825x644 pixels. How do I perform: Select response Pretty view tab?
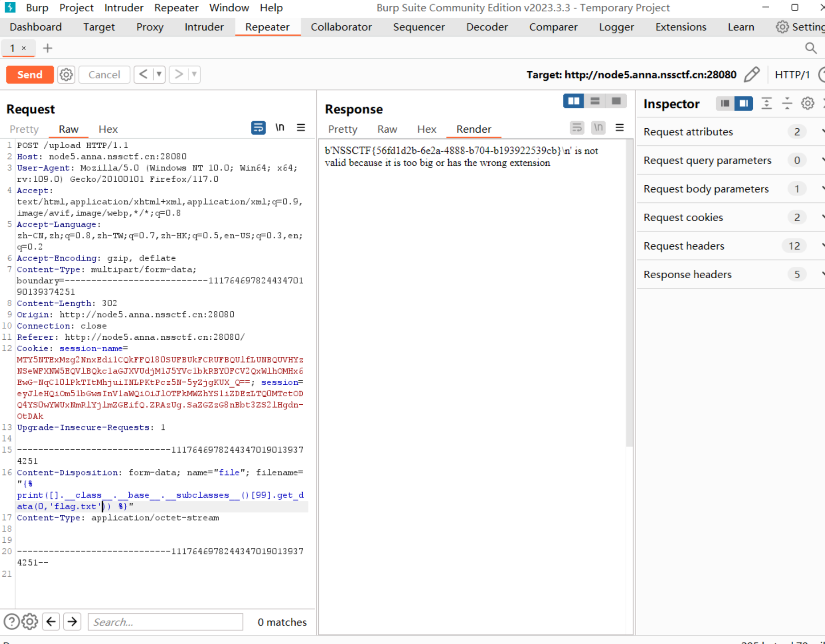click(343, 129)
